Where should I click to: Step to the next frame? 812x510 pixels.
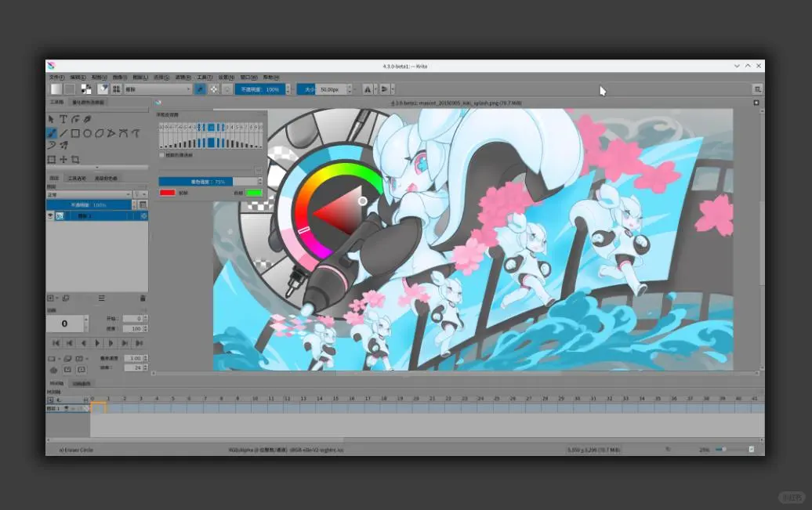tap(111, 343)
